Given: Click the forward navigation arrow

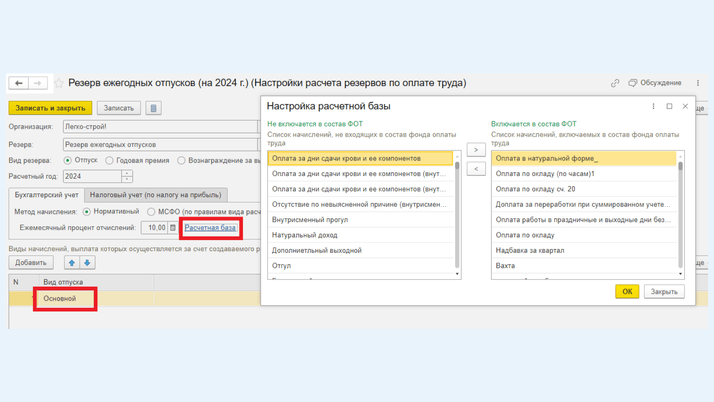Looking at the screenshot, I should (37, 83).
